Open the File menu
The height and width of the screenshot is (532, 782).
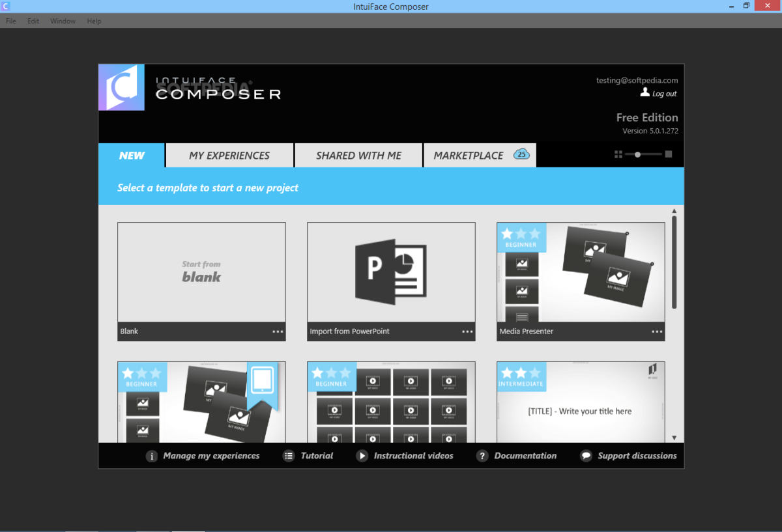11,21
